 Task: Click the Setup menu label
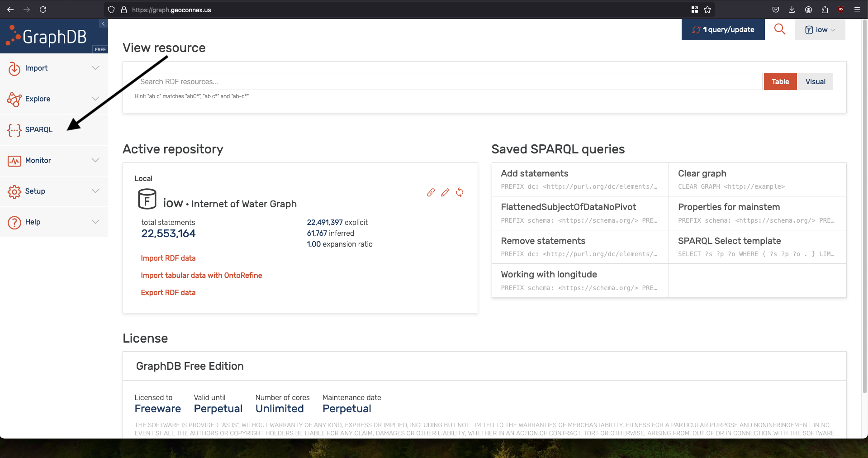(x=35, y=191)
